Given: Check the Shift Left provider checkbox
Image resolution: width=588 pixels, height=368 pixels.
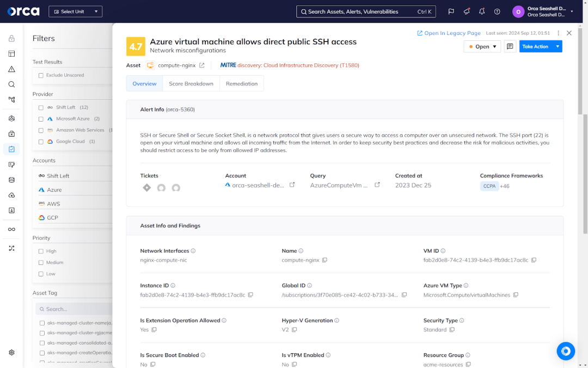Looking at the screenshot, I should (x=41, y=108).
